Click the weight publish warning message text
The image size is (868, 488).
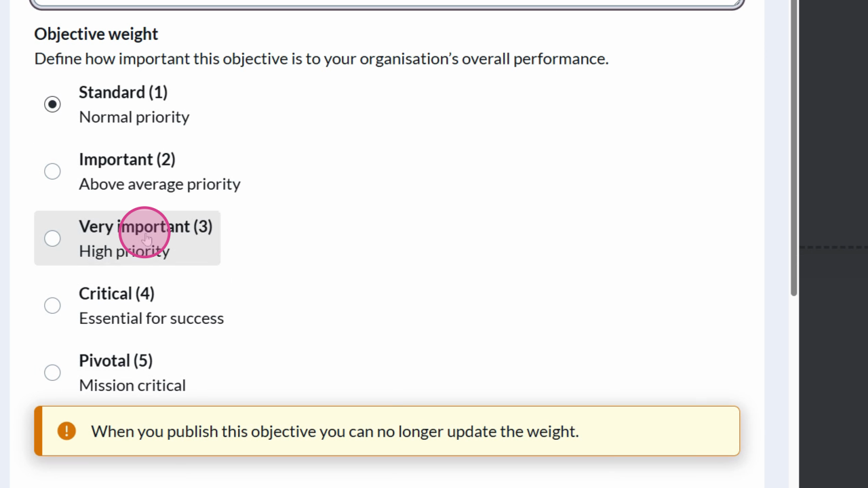click(334, 432)
